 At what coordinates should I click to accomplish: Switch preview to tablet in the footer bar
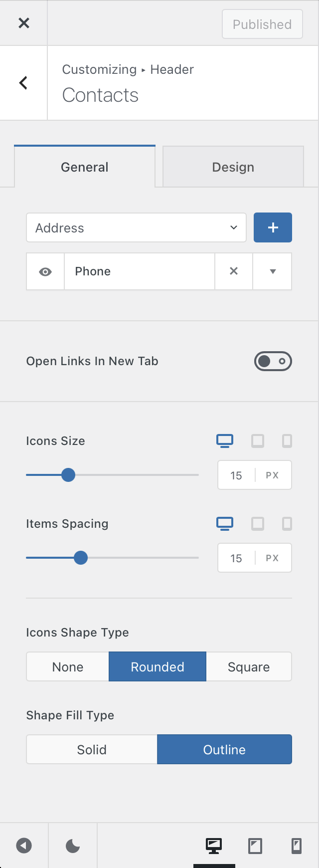(x=255, y=846)
